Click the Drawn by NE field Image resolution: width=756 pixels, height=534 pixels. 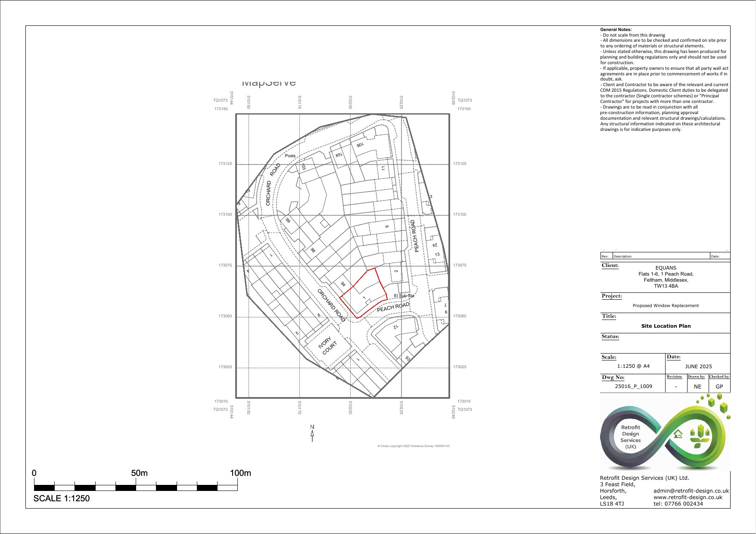tap(697, 387)
